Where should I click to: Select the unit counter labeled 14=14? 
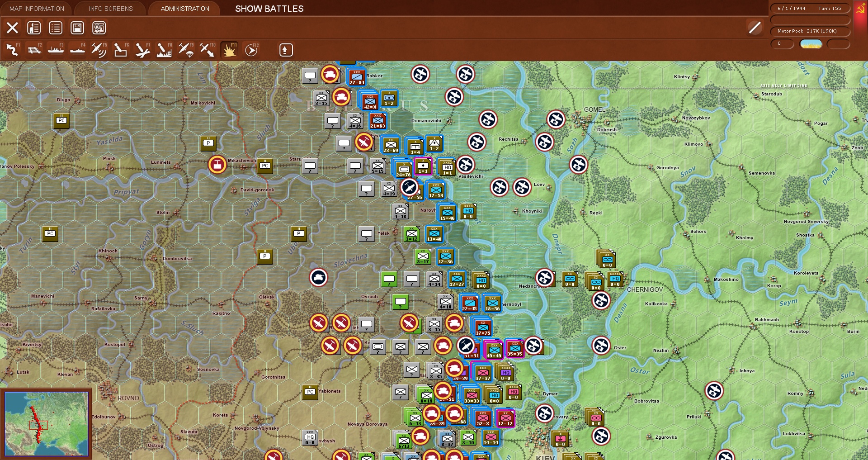point(491,437)
